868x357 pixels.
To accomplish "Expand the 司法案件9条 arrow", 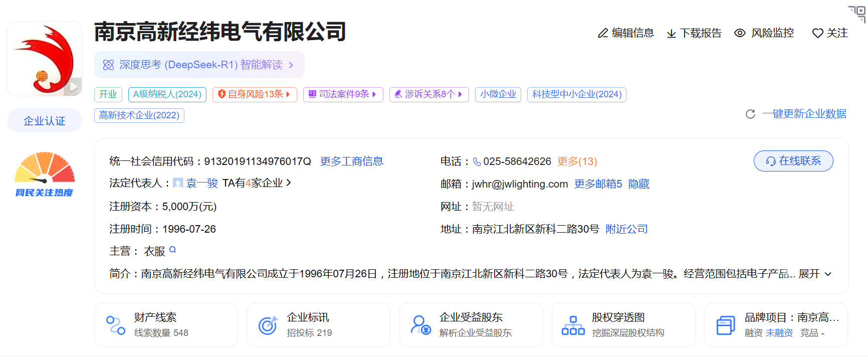I will [x=374, y=94].
